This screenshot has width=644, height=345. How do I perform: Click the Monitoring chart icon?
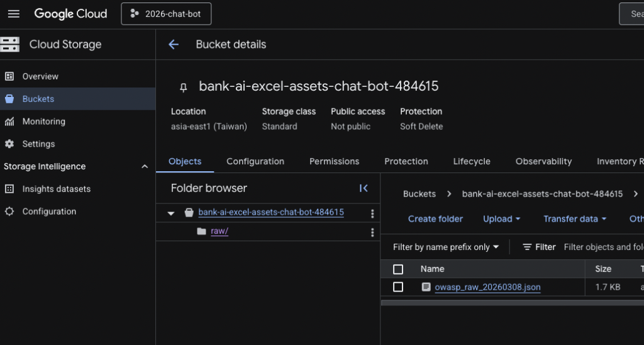point(9,122)
